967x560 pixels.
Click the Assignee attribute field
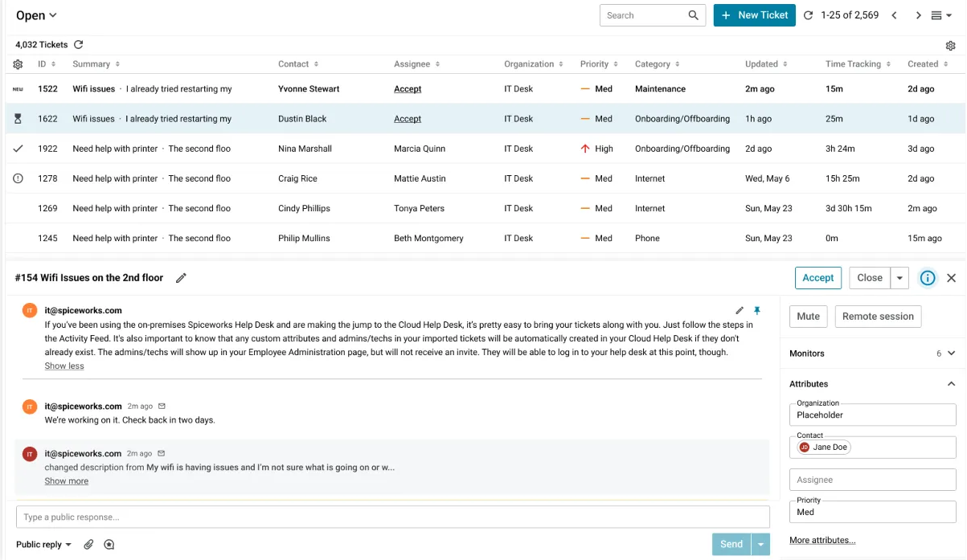[x=872, y=480]
